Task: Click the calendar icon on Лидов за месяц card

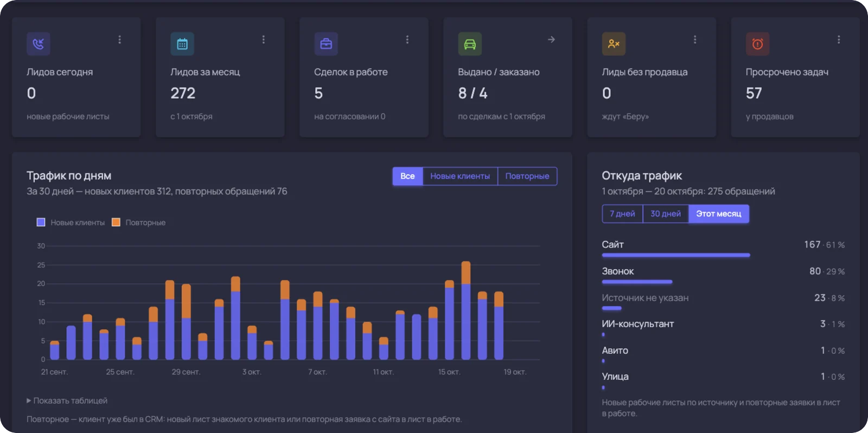Action: click(x=182, y=44)
